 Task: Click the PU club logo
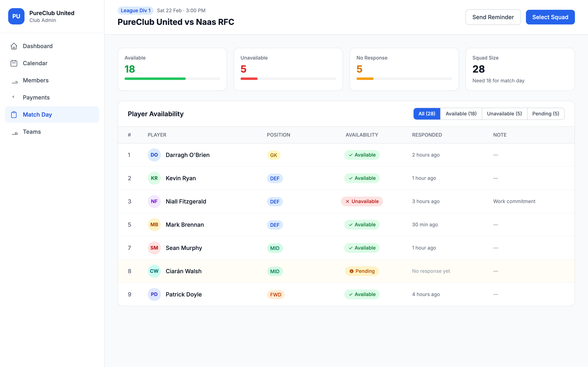(x=16, y=16)
